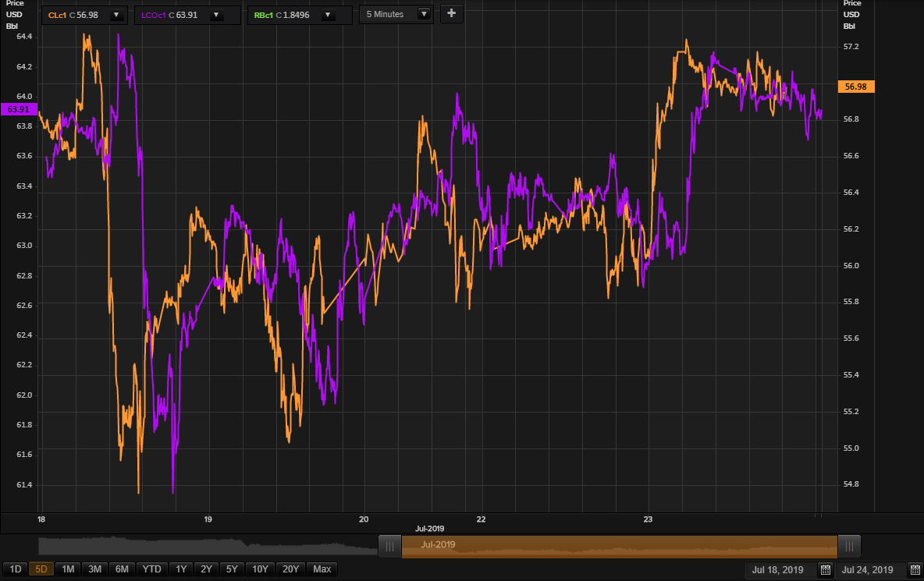Choose the 10Y time range
The height and width of the screenshot is (581, 924).
[260, 569]
